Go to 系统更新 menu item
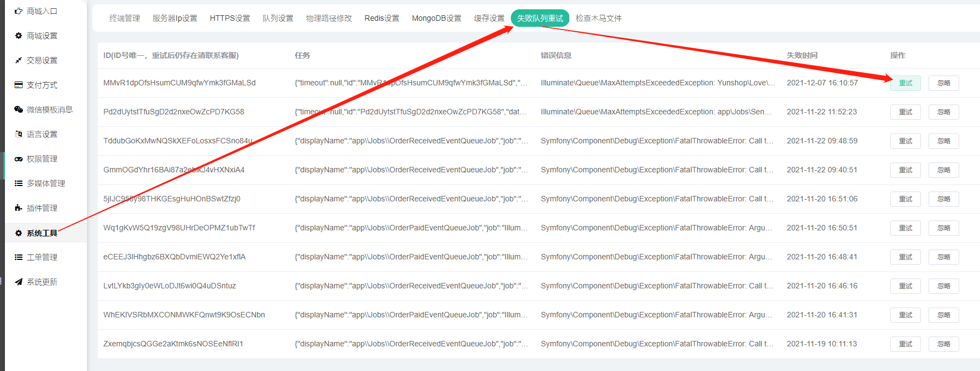Viewport: 980px width, 371px height. point(42,282)
